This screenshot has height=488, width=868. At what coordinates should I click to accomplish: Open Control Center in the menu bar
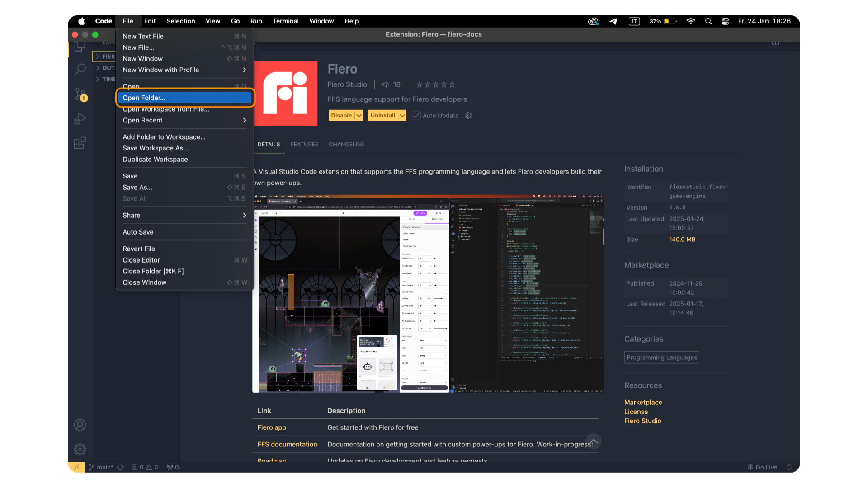(725, 21)
